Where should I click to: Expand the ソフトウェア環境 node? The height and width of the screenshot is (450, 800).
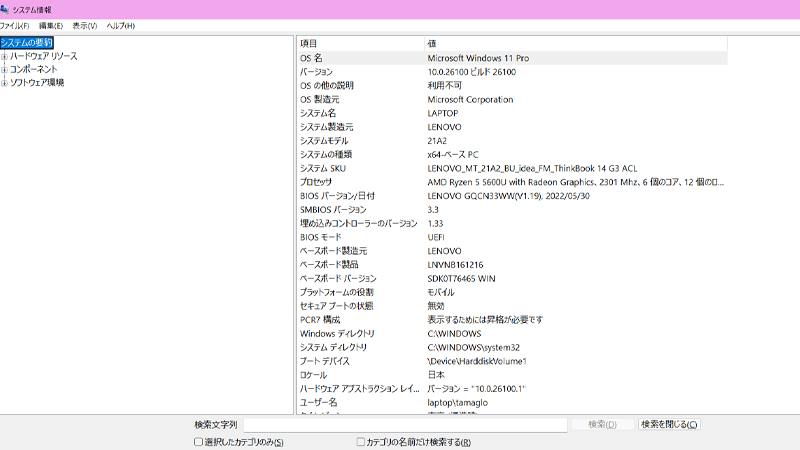click(4, 83)
